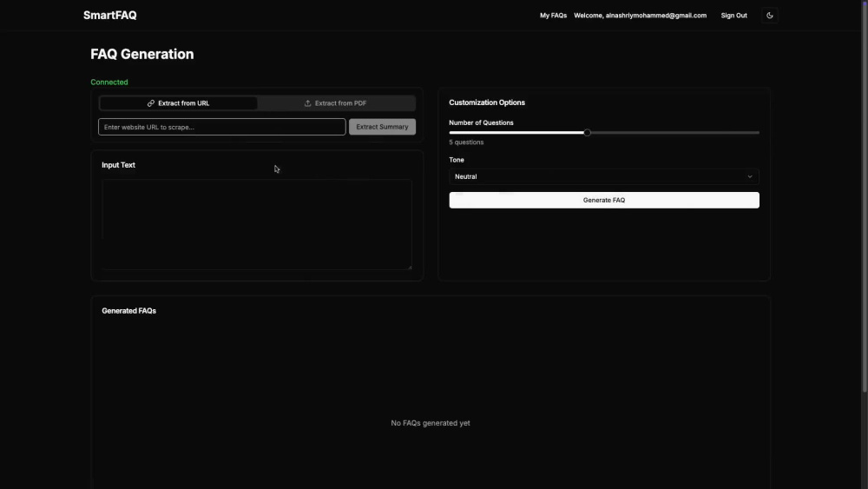Click the Extract Summary button
This screenshot has height=489, width=868.
click(x=382, y=127)
